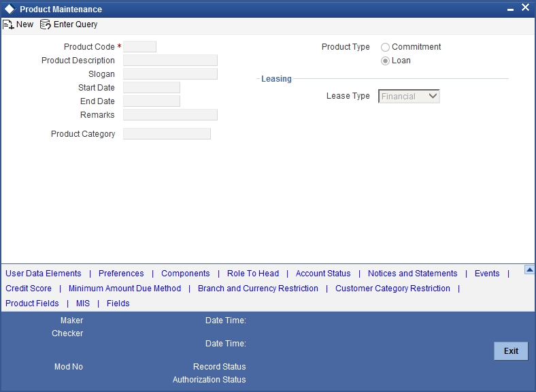Open the Events link
Screen dimensions: 536x392
[x=487, y=274]
